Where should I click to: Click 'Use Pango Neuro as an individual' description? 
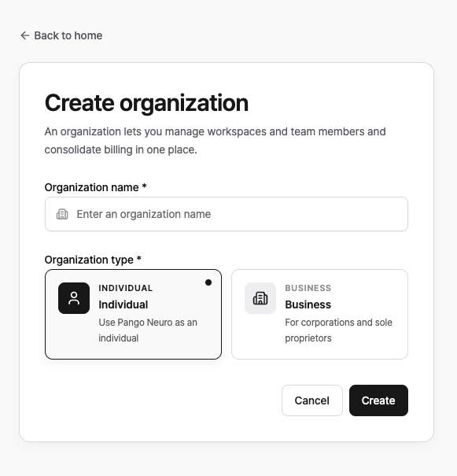click(148, 330)
